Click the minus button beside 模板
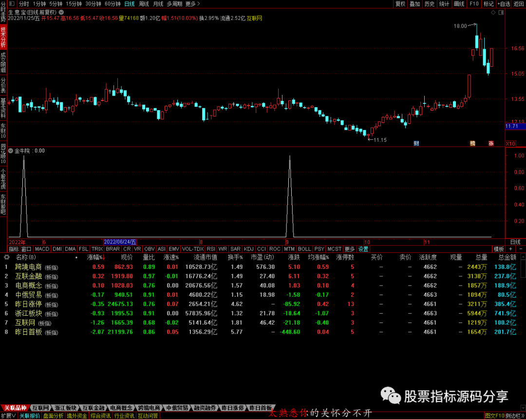Viewport: 526px width, 420px height. tap(521, 249)
